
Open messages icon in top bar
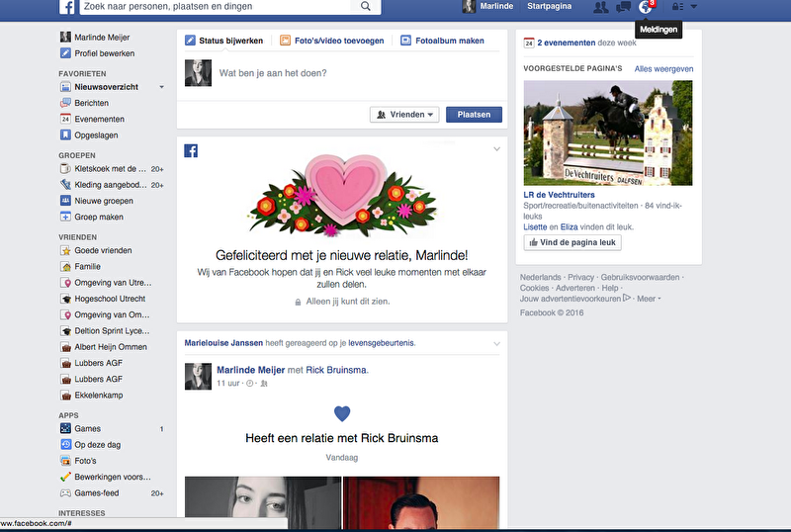point(624,7)
